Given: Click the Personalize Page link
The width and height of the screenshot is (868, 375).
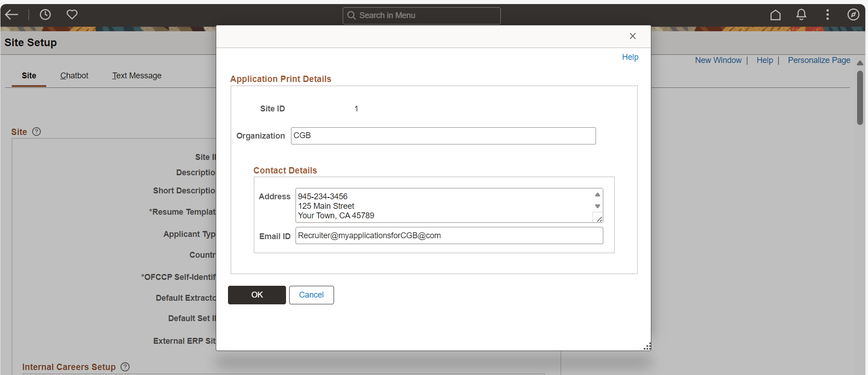Looking at the screenshot, I should pyautogui.click(x=819, y=60).
